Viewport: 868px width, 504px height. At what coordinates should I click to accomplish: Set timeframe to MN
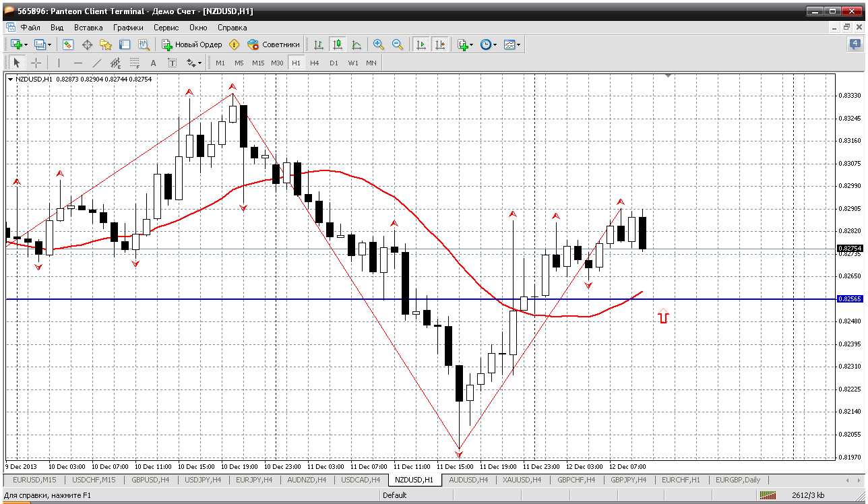pyautogui.click(x=371, y=63)
